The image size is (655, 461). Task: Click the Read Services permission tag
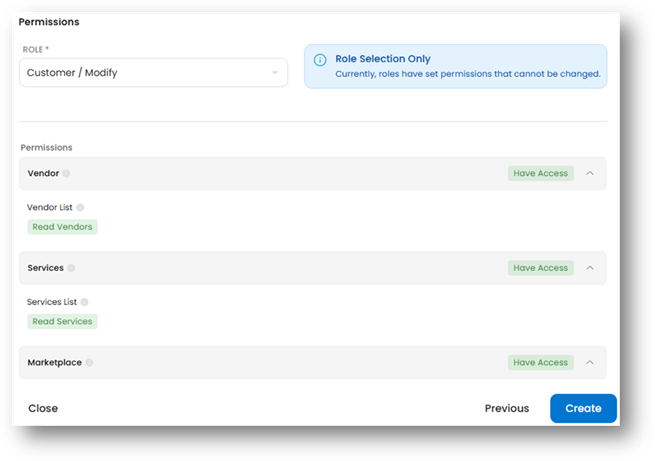pos(62,322)
